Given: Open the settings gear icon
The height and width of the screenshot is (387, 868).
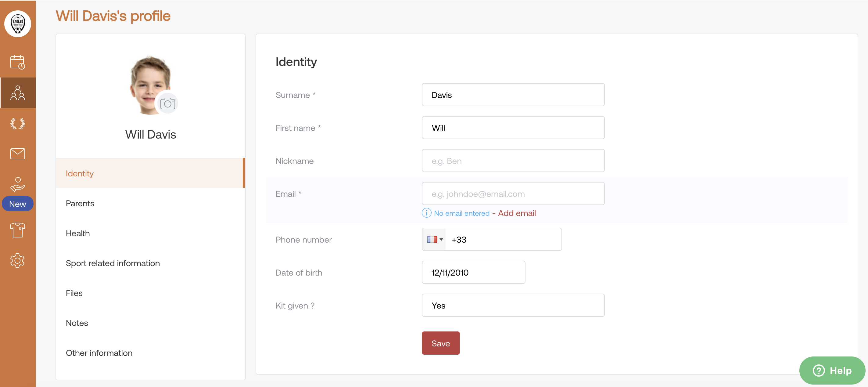Looking at the screenshot, I should point(17,261).
